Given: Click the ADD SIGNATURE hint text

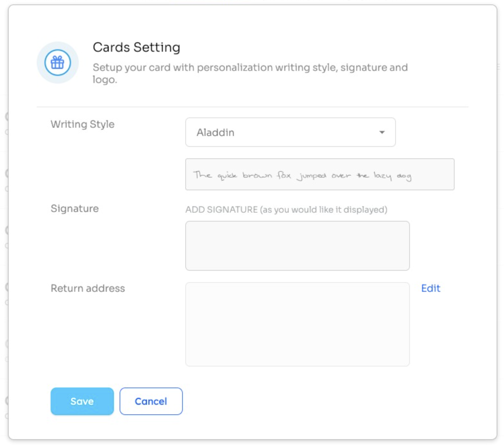Looking at the screenshot, I should 286,210.
